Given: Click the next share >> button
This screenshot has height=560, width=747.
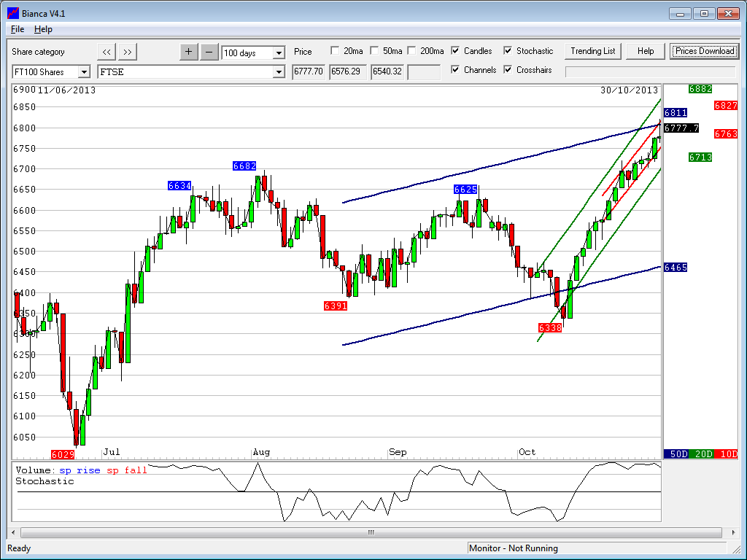Looking at the screenshot, I should point(127,52).
